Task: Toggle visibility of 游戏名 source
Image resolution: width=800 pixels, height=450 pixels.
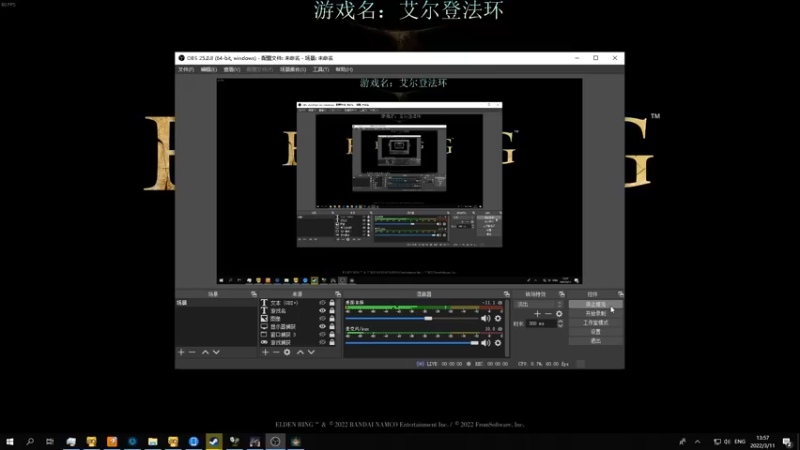Action: (322, 311)
